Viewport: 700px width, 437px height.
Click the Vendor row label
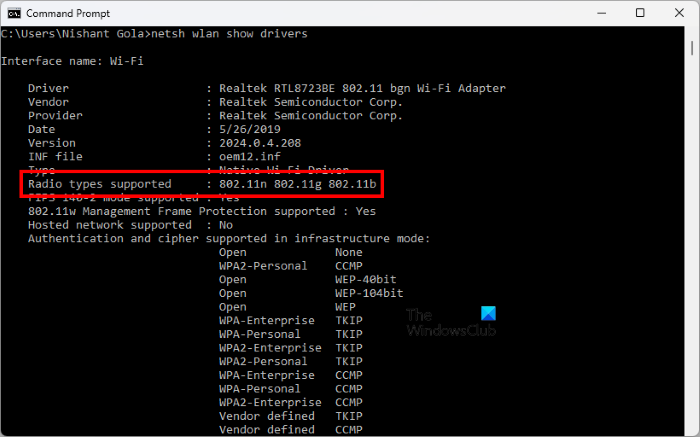48,102
